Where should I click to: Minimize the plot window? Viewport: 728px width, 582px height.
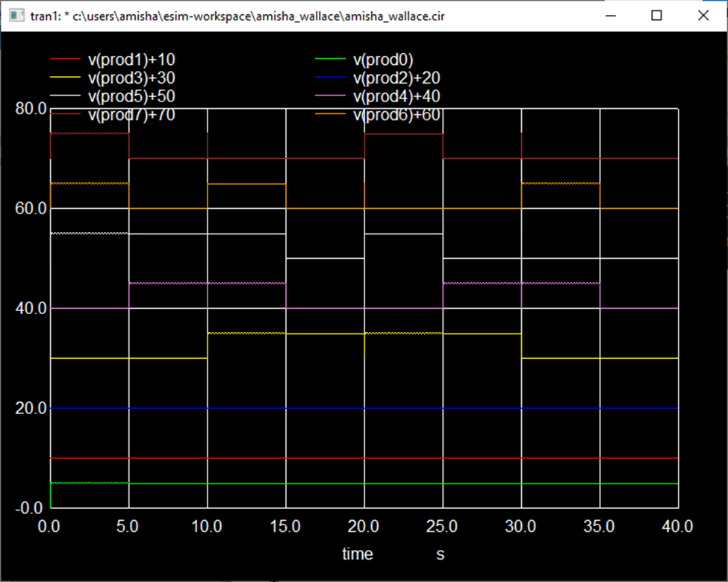[609, 15]
